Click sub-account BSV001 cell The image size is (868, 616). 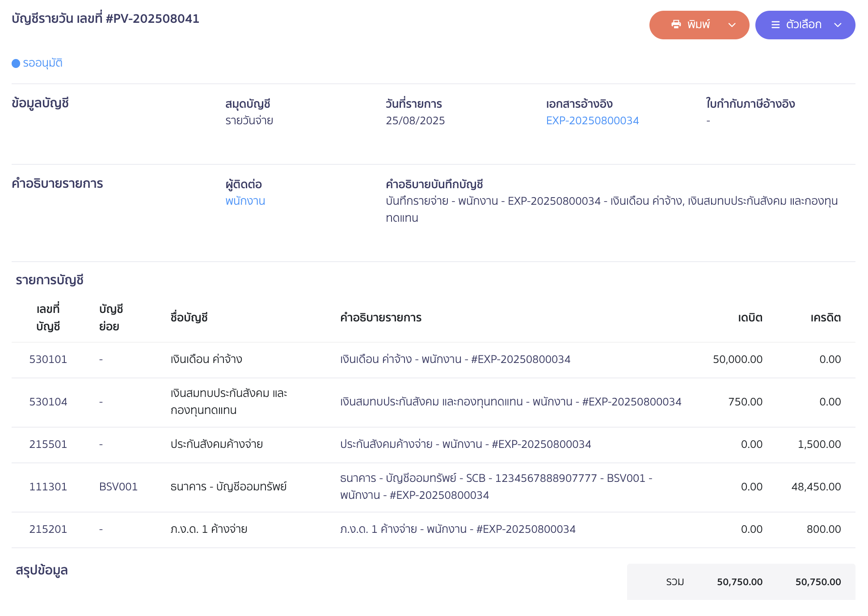point(118,487)
